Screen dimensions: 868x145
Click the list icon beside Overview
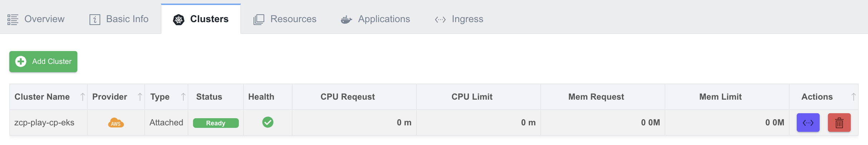click(x=13, y=20)
